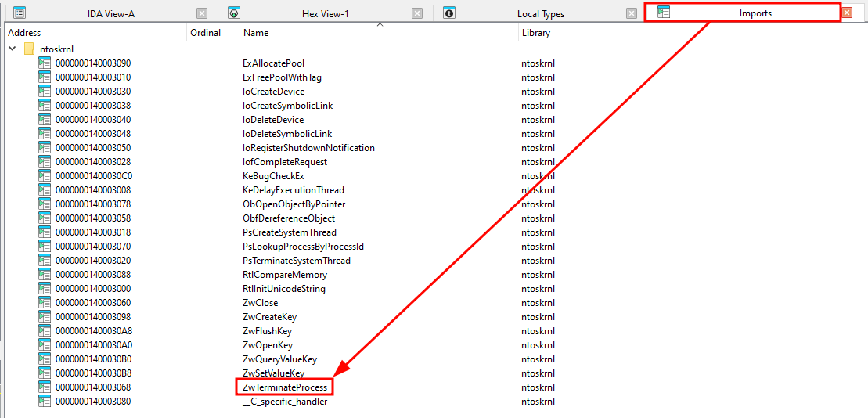Collapse the ntoskrnl tree node

tap(13, 49)
